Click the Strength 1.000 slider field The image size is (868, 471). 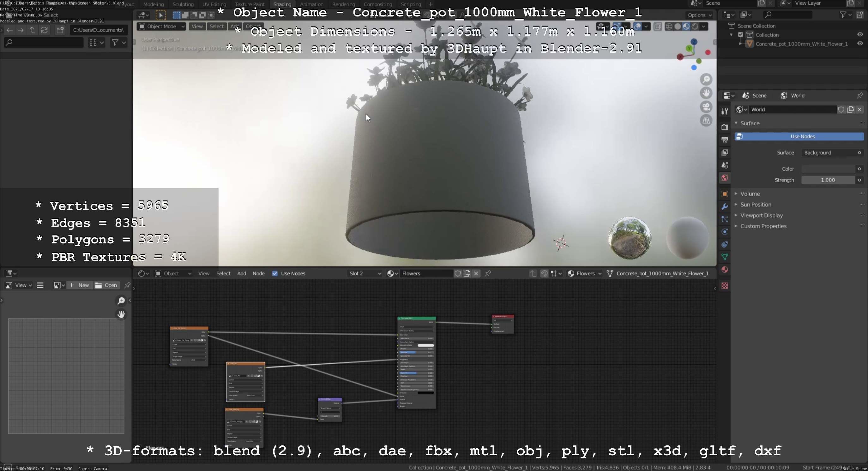point(828,180)
